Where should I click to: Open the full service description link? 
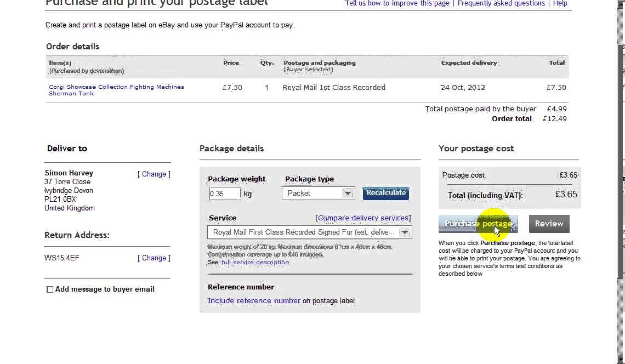(255, 263)
